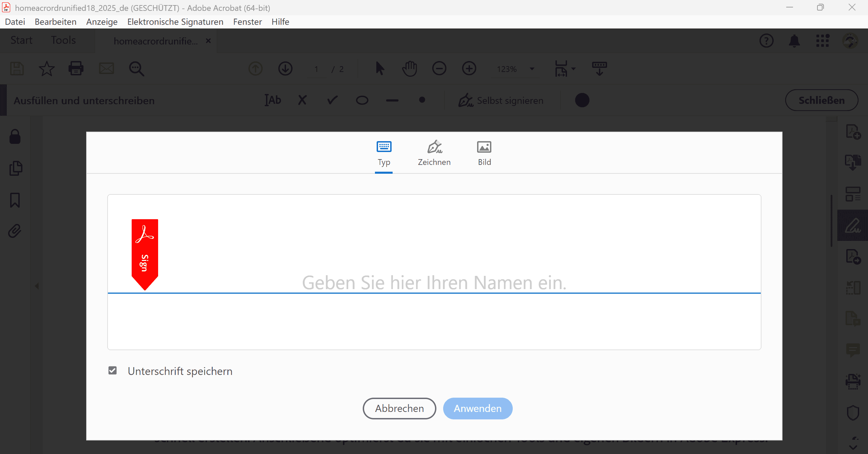Click the fill and sign pen icon in right panel
868x454 pixels.
(x=853, y=225)
